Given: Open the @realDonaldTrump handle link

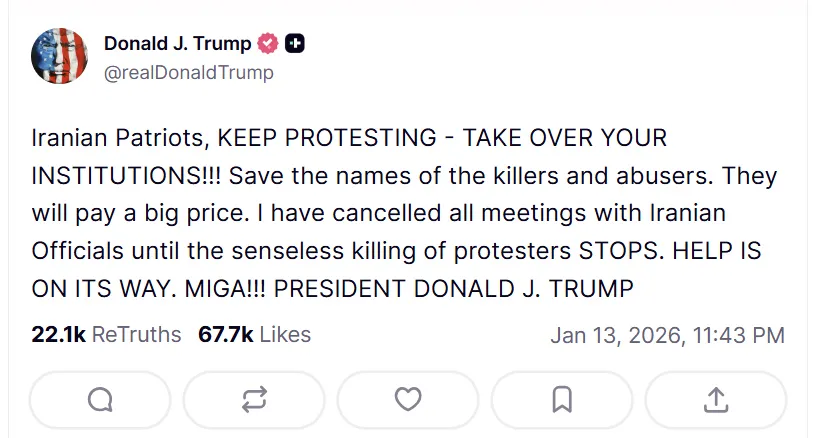Looking at the screenshot, I should pos(188,73).
